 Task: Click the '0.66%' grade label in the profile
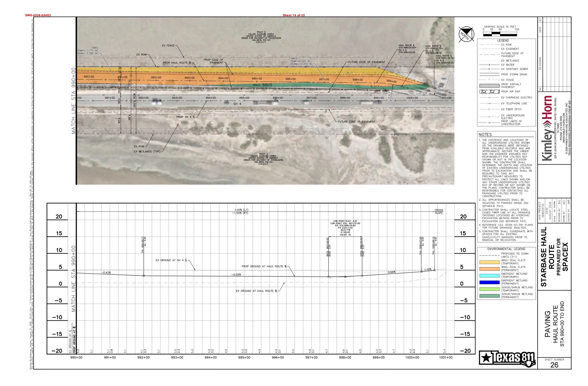click(392, 272)
